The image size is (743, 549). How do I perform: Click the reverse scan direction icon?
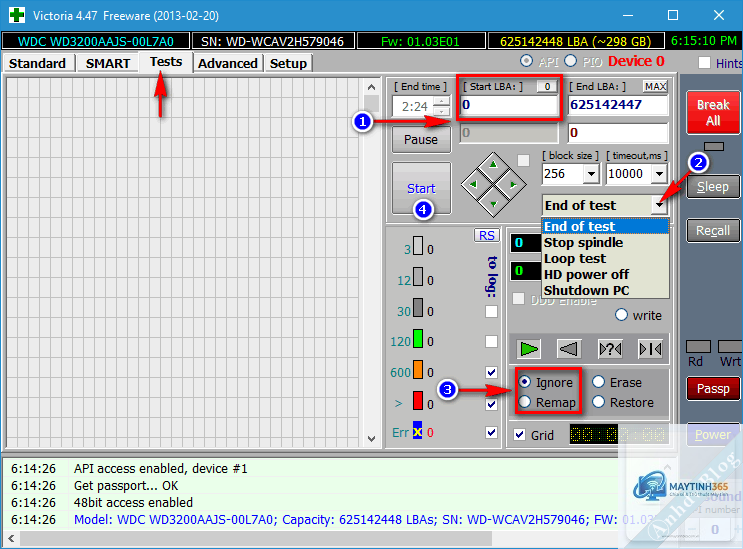(568, 349)
